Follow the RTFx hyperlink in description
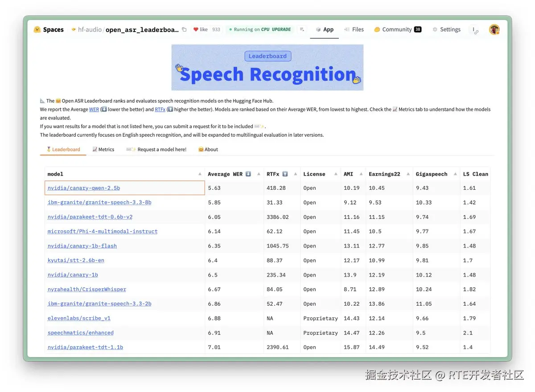 pyautogui.click(x=160, y=109)
